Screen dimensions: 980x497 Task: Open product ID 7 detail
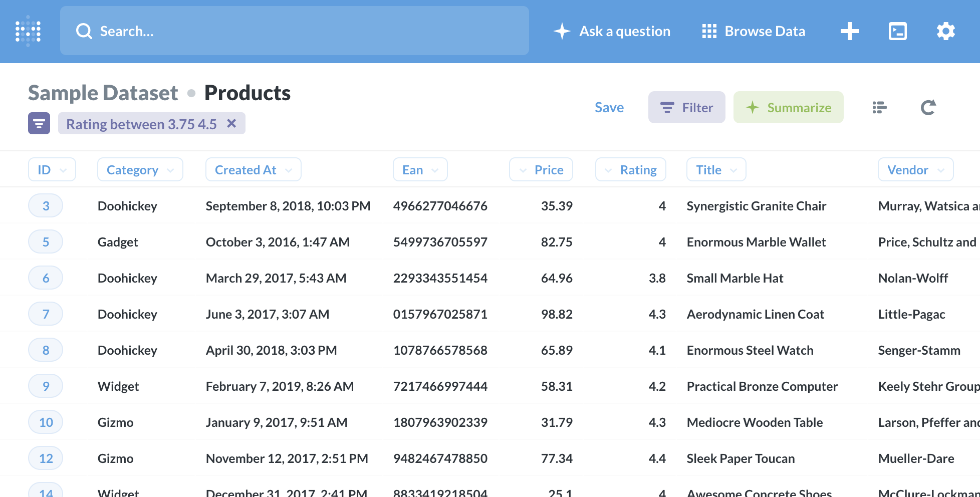point(46,314)
